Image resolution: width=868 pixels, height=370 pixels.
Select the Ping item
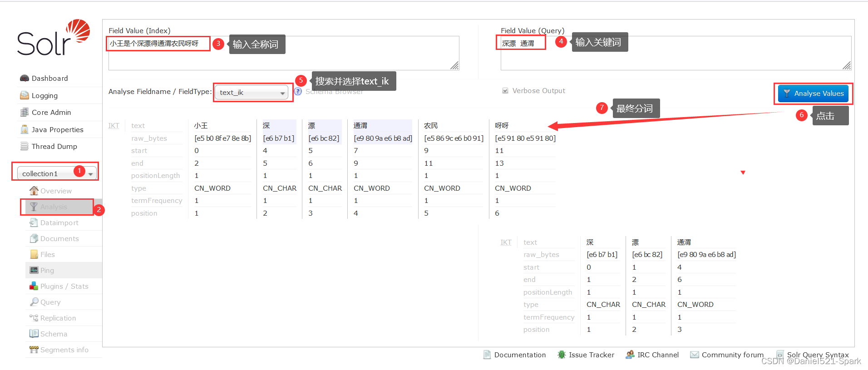(x=47, y=270)
